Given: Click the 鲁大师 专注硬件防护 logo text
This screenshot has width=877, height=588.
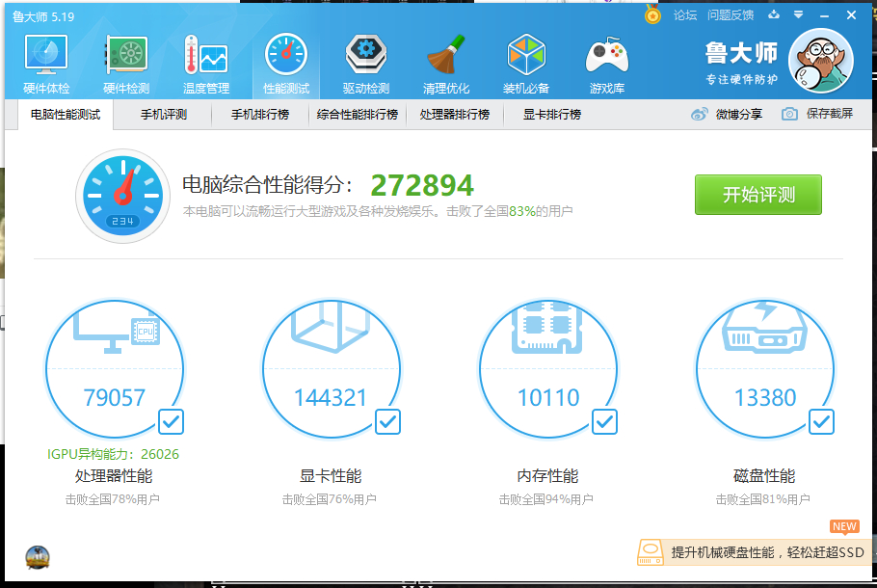Looking at the screenshot, I should (741, 63).
